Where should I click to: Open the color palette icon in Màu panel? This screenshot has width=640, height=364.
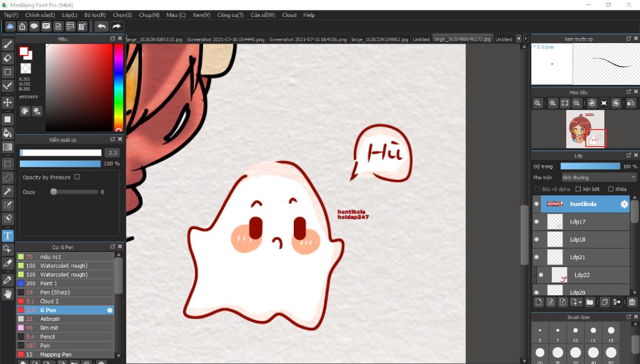pos(25,111)
